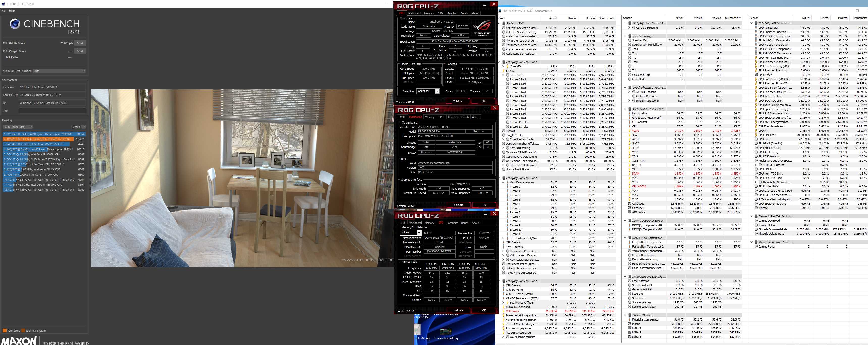Expand the ranking Details arrow

point(84,127)
